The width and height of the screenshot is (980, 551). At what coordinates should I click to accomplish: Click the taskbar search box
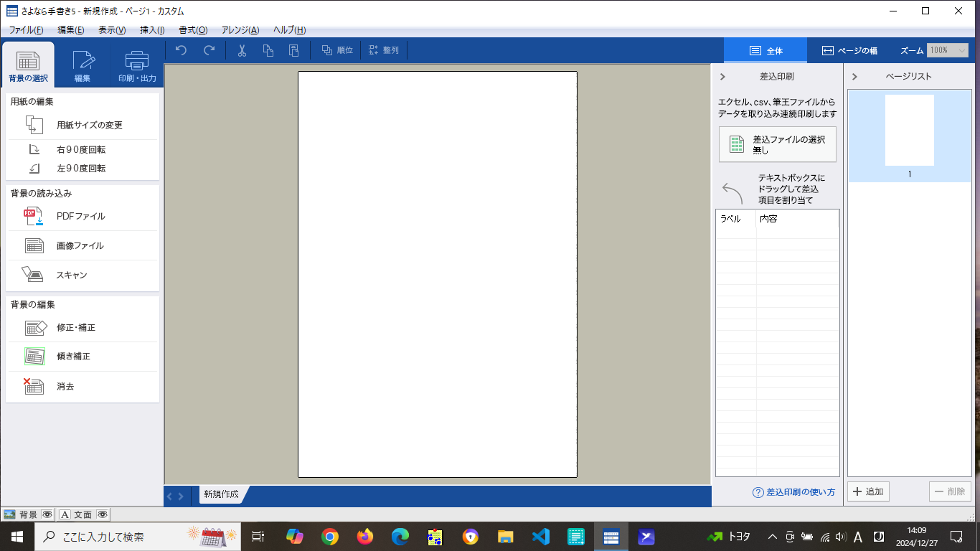coord(138,537)
